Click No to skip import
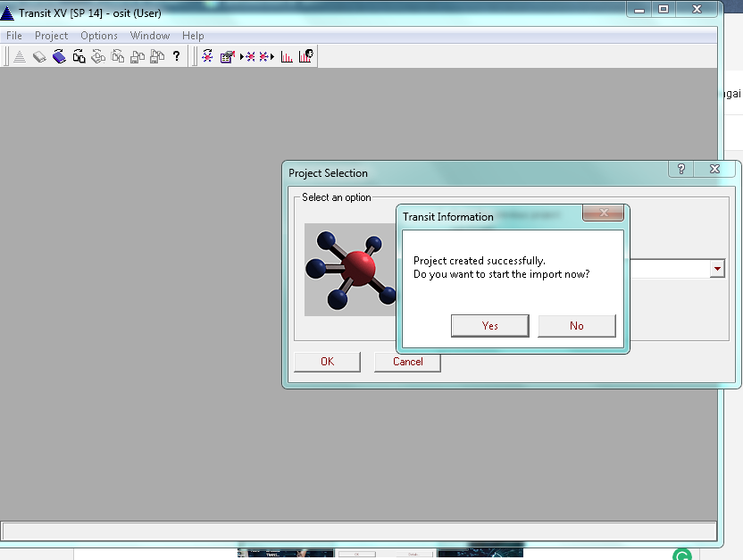 click(577, 325)
